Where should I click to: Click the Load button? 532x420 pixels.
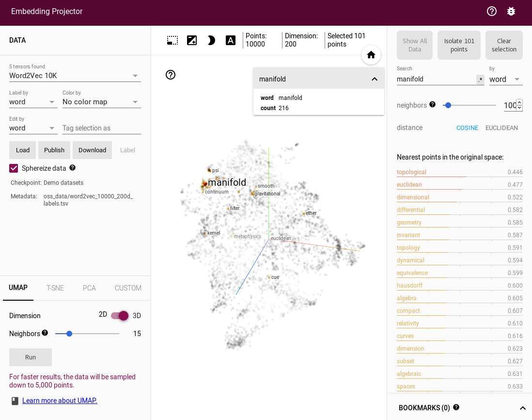pos(22,150)
